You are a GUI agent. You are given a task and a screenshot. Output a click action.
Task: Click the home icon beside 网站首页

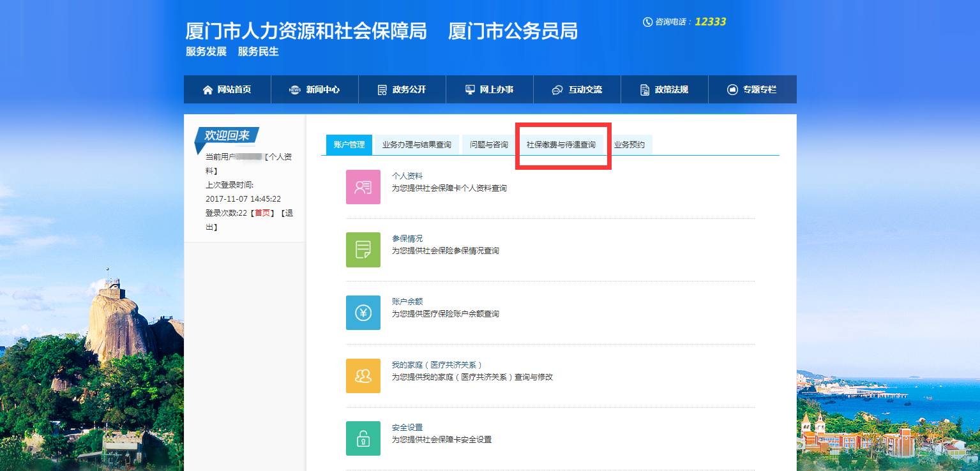tap(207, 90)
